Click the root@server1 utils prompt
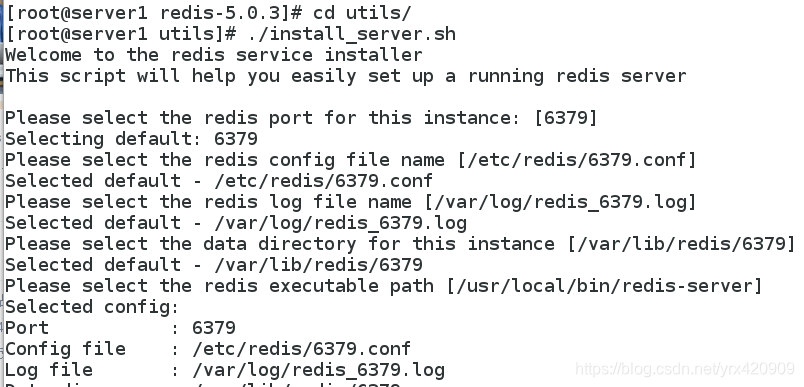Viewport: 804px width, 387px height. (x=122, y=34)
